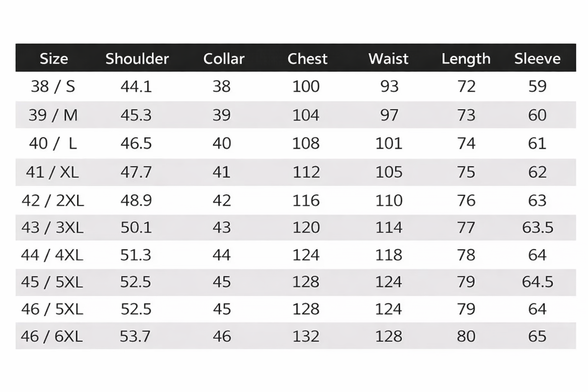Click the 39 / M size label
588x392 pixels.
(x=53, y=115)
